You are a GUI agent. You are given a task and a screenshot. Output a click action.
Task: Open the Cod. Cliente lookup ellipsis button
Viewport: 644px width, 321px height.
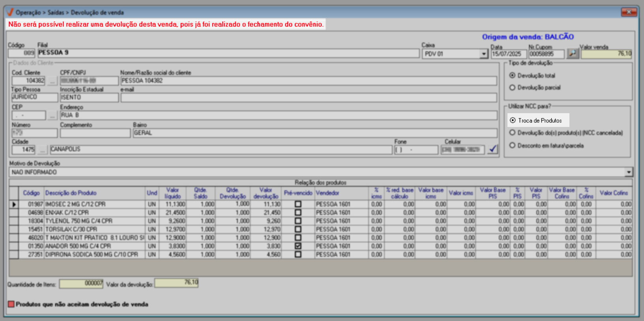click(x=52, y=81)
